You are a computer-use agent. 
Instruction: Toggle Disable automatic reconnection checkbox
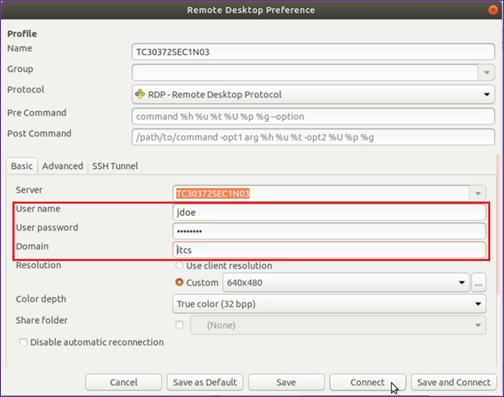click(23, 342)
